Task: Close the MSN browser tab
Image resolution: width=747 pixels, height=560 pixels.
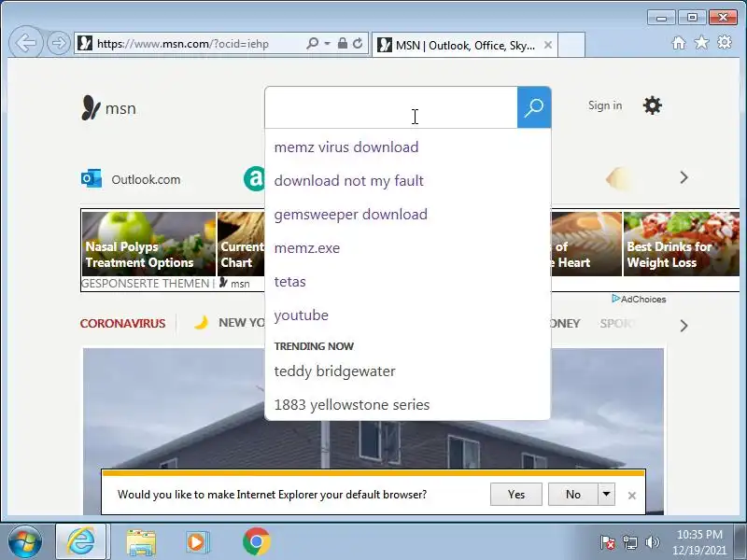Action: tap(548, 45)
